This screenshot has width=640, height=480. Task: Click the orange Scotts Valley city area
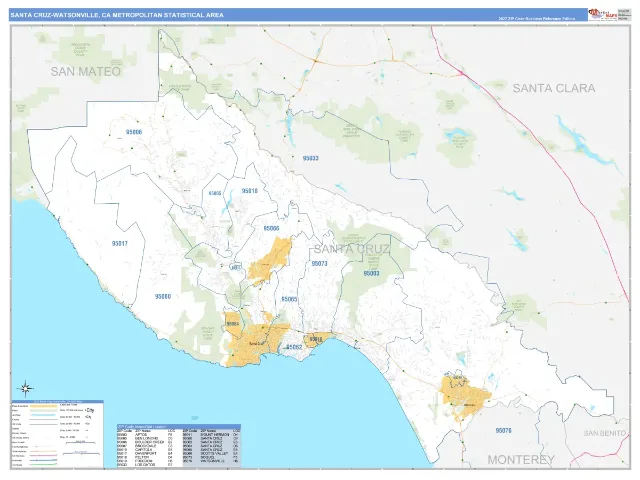271,259
